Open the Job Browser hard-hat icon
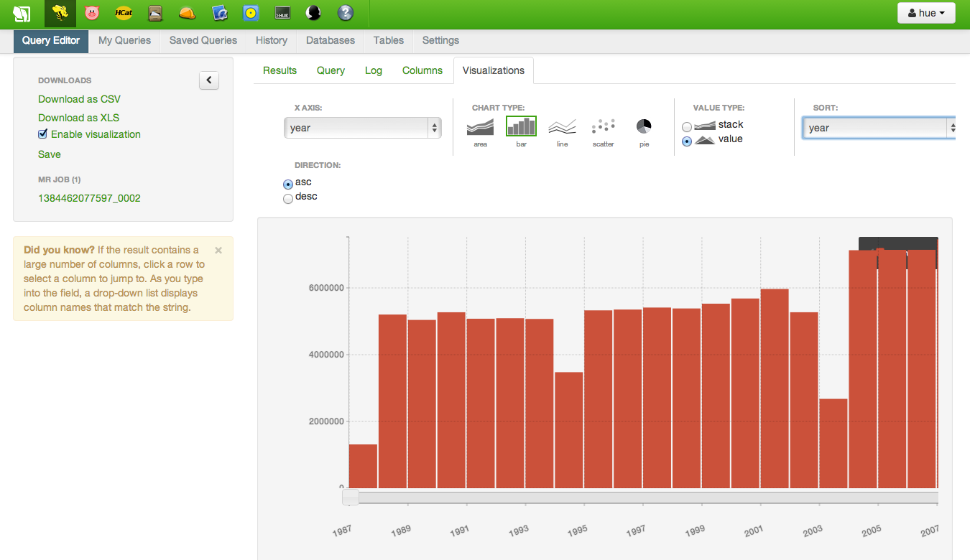Image resolution: width=970 pixels, height=560 pixels. pyautogui.click(x=187, y=13)
